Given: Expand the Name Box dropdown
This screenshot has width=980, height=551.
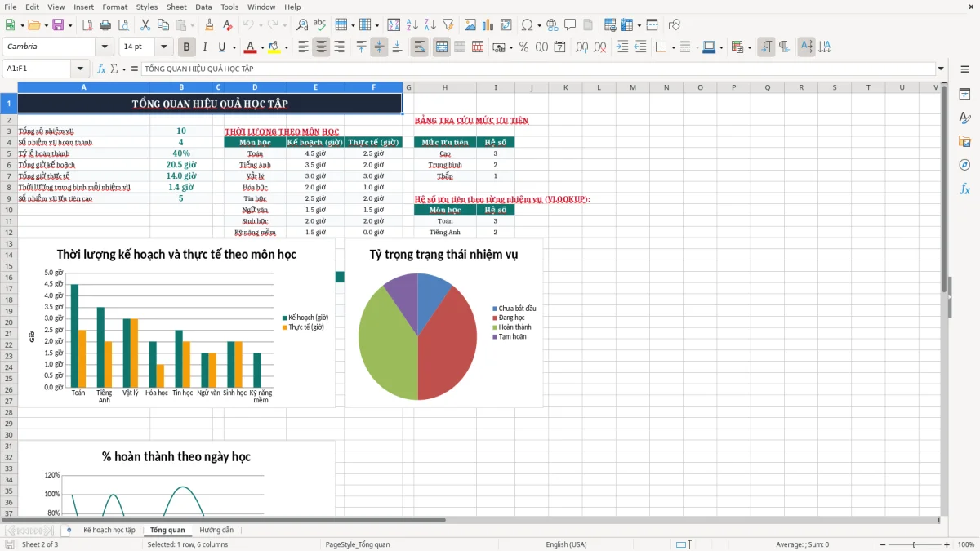Looking at the screenshot, I should [x=80, y=69].
